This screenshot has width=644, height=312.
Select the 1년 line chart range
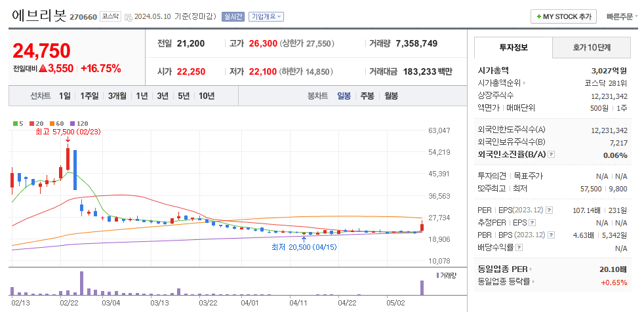click(142, 96)
